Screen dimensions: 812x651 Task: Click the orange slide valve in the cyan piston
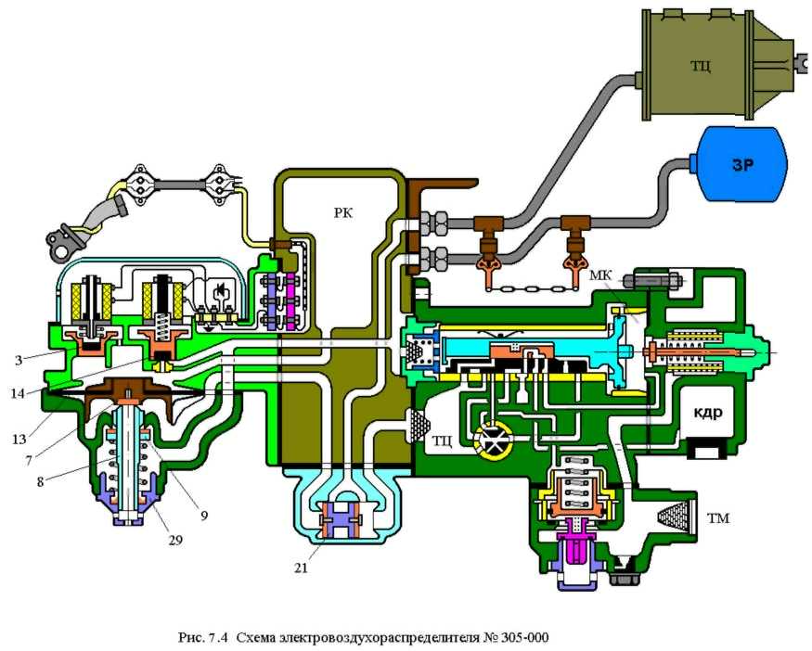point(522,352)
